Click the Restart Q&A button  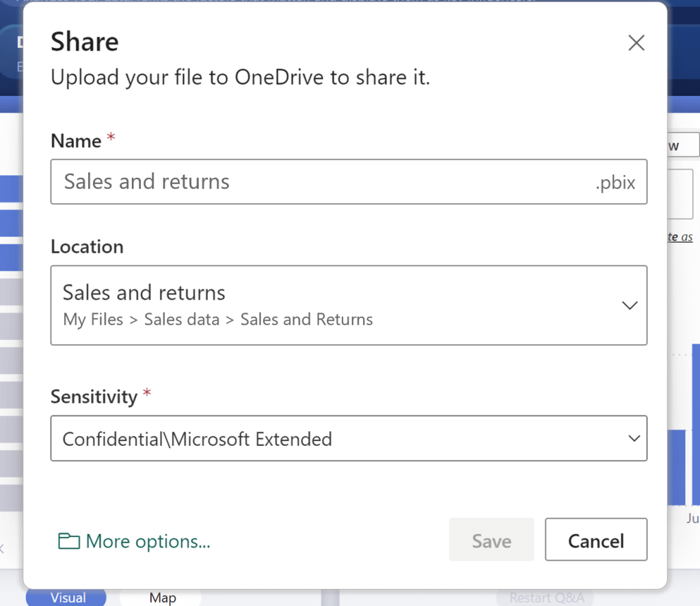click(546, 598)
